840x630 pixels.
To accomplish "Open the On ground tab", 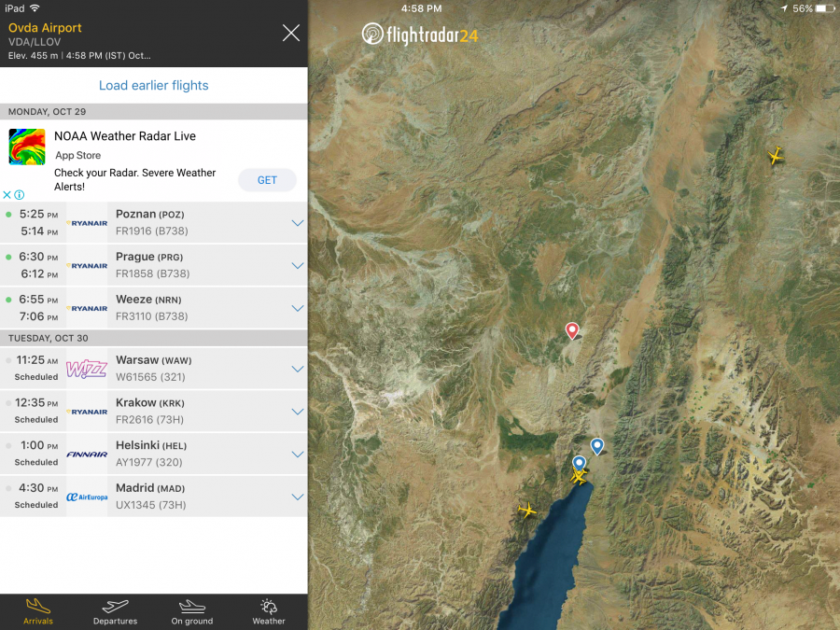I will click(191, 611).
